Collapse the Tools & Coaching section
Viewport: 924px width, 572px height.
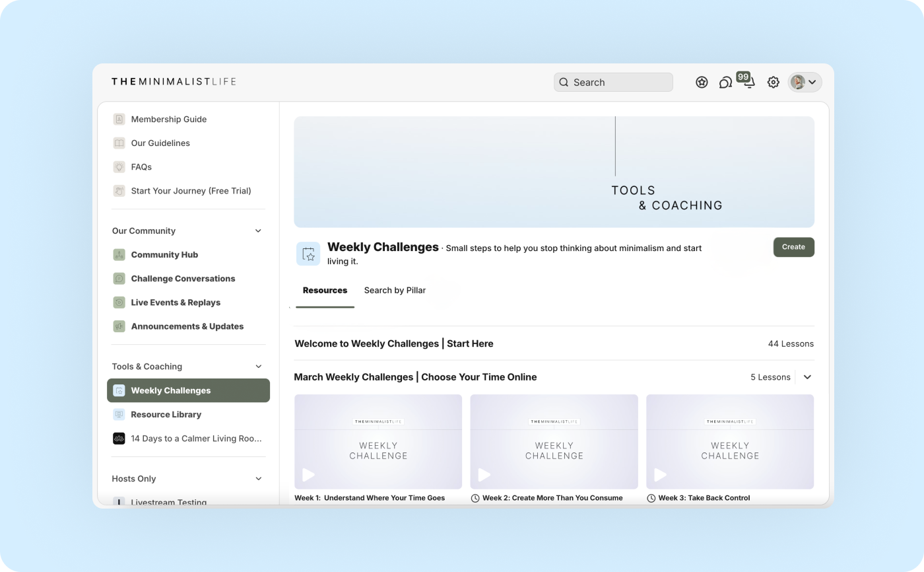(x=258, y=367)
